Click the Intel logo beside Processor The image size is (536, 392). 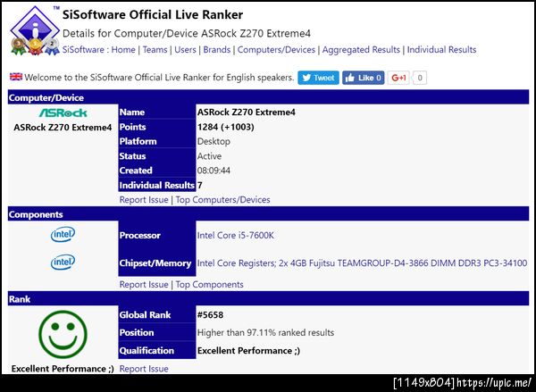pos(63,235)
